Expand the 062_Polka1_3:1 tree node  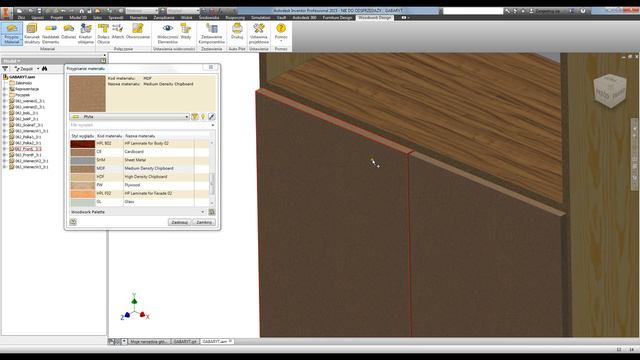5,137
